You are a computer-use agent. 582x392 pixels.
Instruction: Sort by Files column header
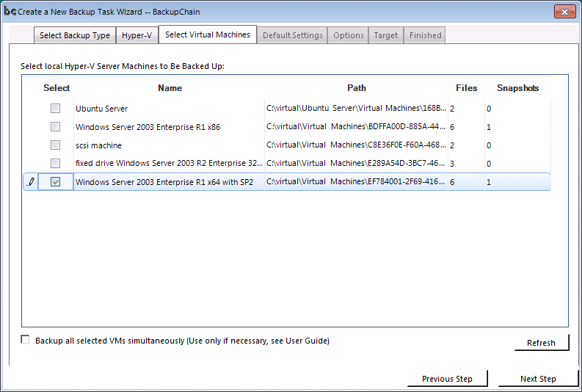point(466,88)
